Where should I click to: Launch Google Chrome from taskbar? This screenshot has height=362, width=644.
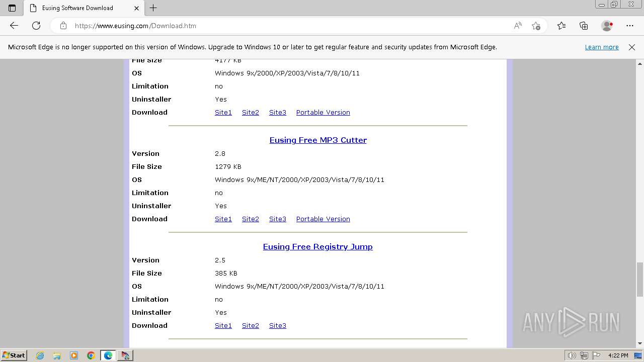click(x=91, y=355)
